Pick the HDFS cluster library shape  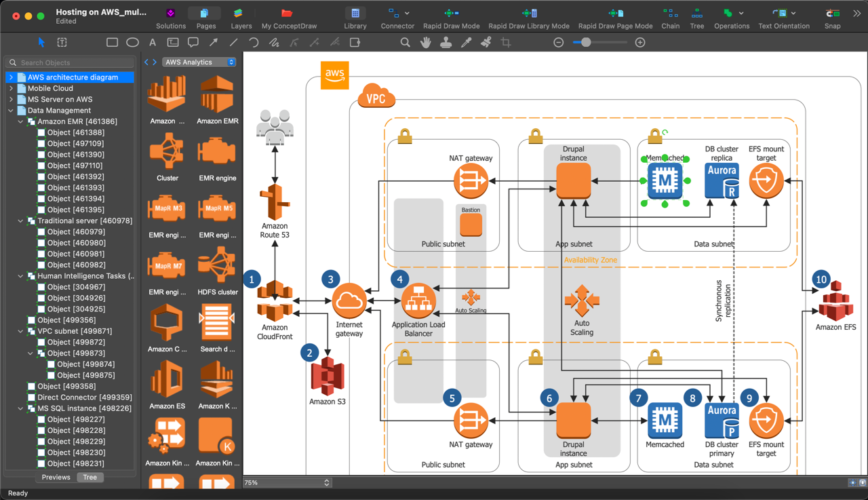(217, 270)
